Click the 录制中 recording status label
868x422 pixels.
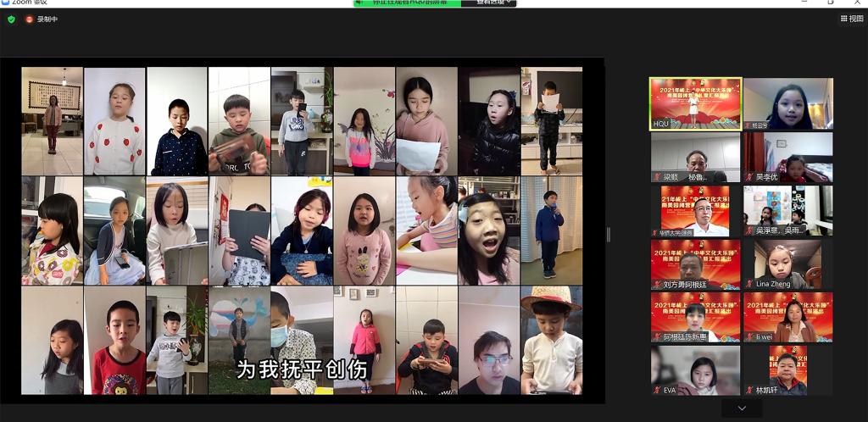[x=47, y=19]
